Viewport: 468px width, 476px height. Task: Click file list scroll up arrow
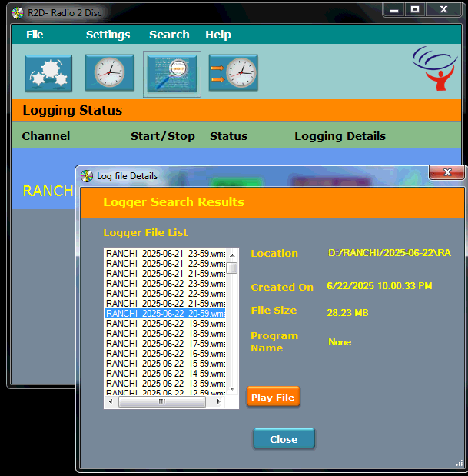click(232, 255)
